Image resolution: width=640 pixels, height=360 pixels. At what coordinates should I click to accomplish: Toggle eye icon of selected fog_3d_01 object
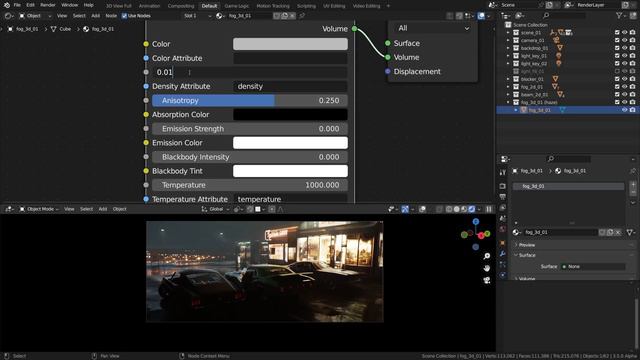(624, 110)
